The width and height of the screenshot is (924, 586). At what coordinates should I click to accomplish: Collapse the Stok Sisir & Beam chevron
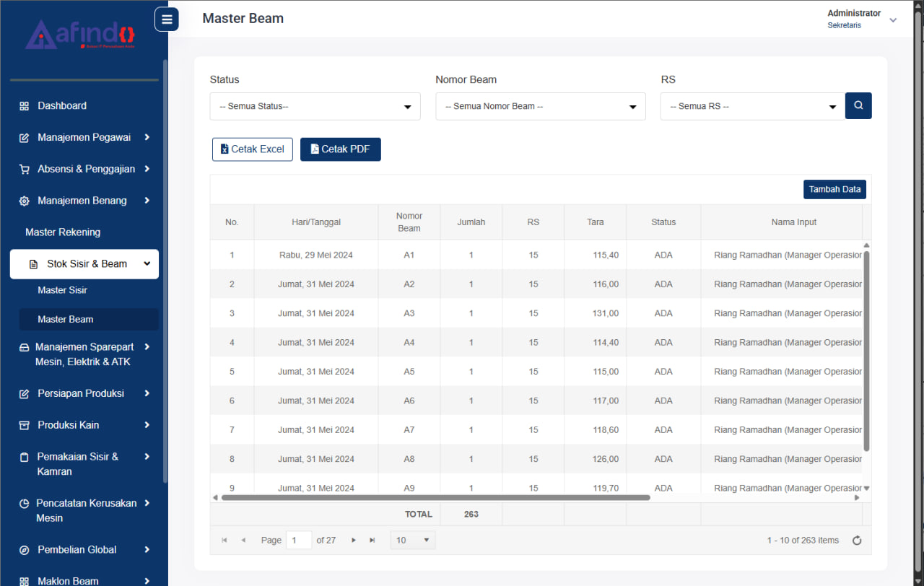tap(147, 264)
